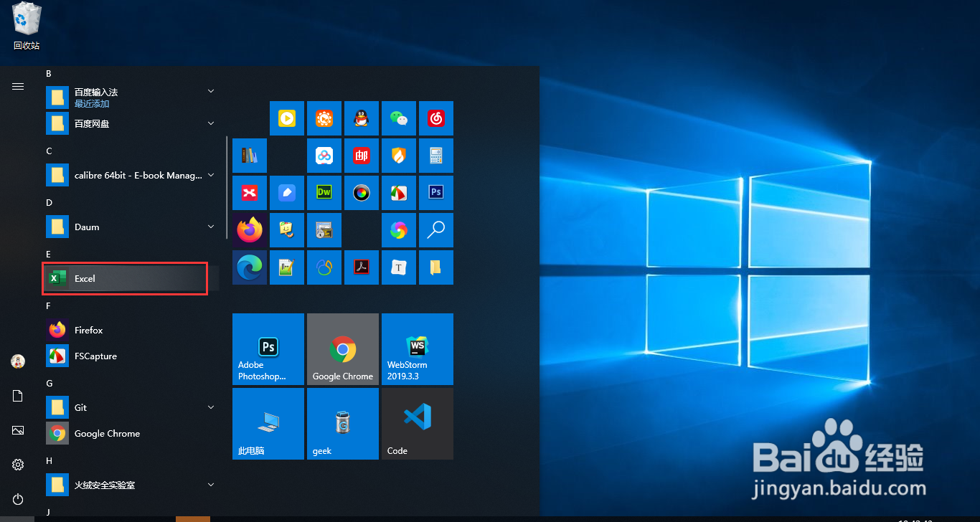Open the color wheel picker tile
This screenshot has height=522, width=980.
point(362,193)
